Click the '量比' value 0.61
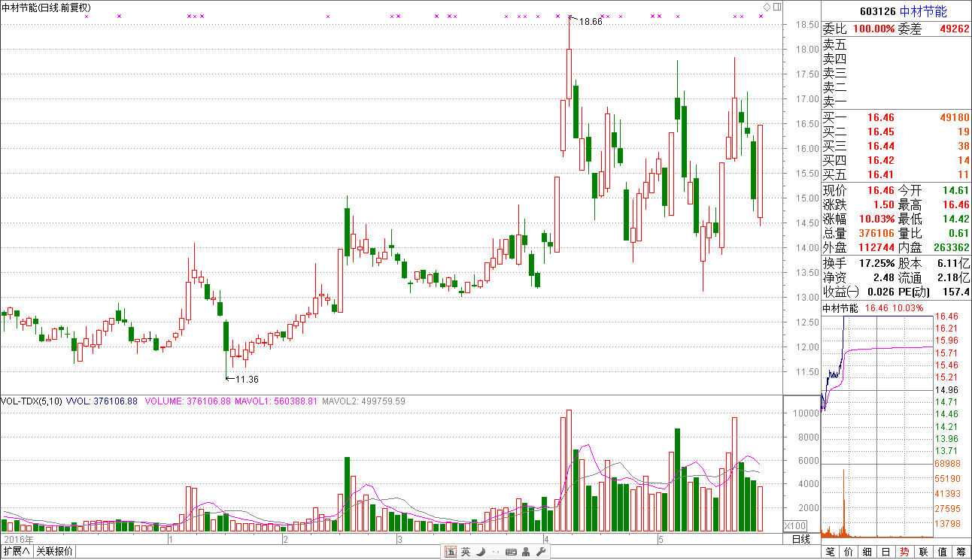The image size is (972, 560). (x=958, y=233)
